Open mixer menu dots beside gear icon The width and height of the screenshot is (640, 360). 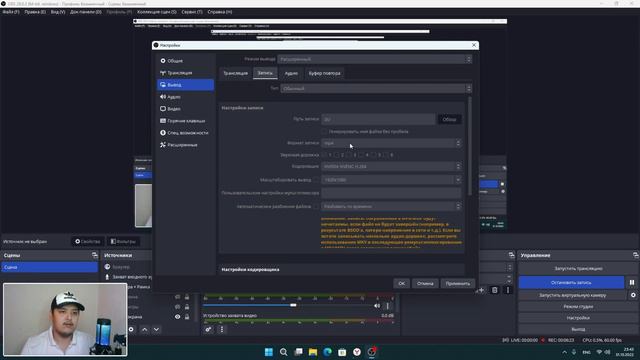(222, 329)
